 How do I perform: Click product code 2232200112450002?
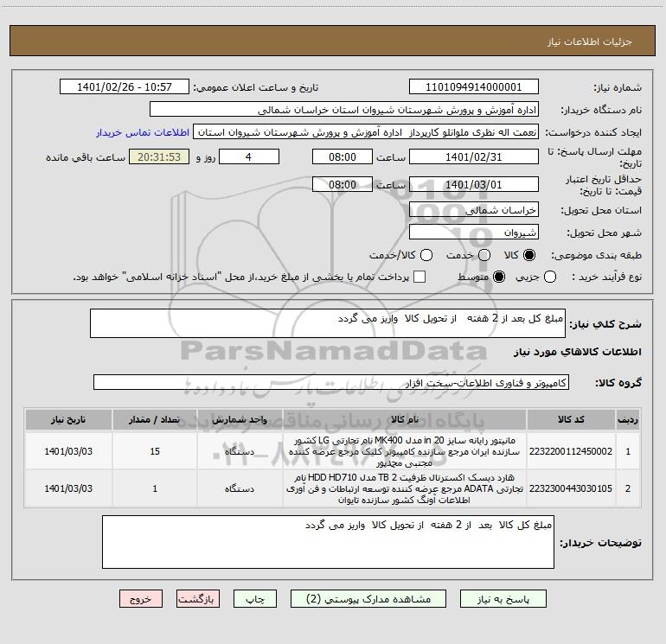tap(571, 451)
